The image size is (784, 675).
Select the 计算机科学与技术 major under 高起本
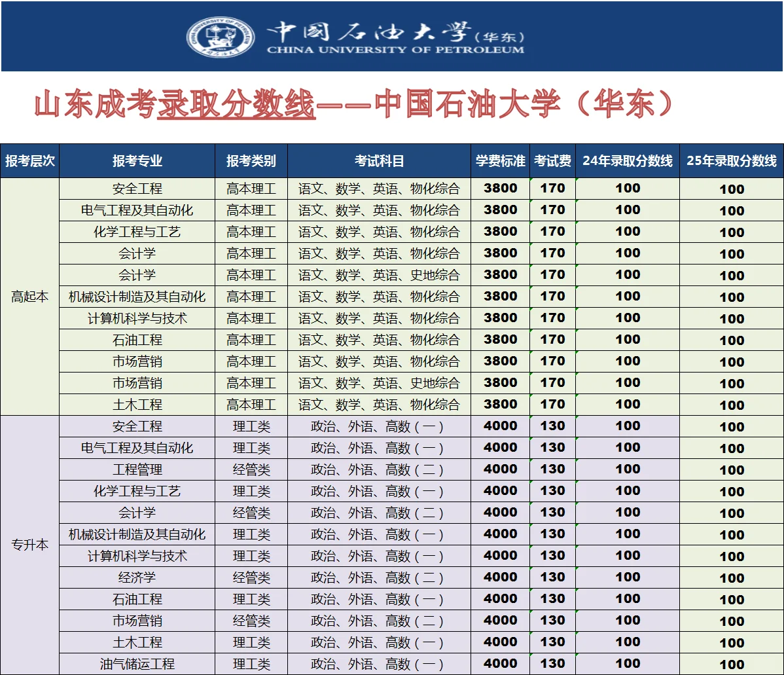138,318
